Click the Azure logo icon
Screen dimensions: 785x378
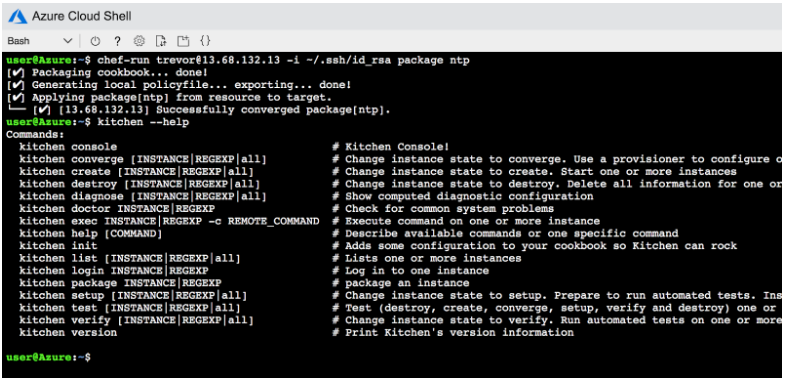point(17,16)
